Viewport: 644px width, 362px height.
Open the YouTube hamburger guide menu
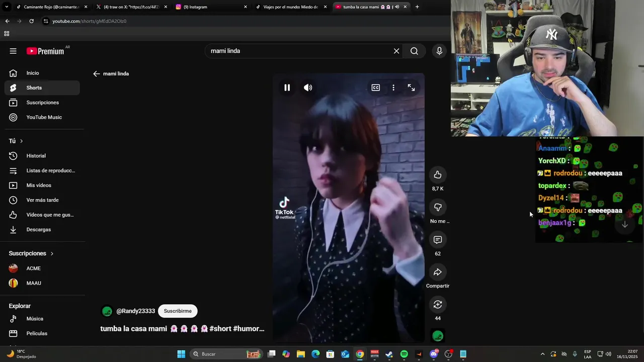13,51
